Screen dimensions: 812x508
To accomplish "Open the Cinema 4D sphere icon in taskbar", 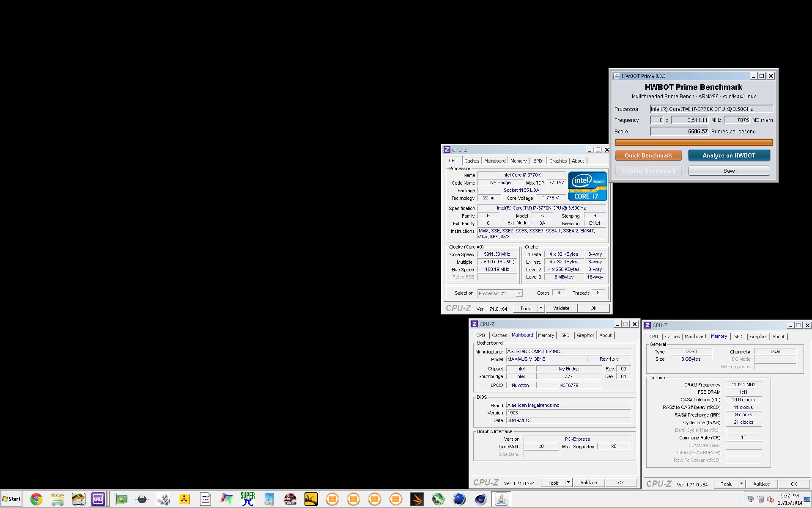I will point(480,500).
